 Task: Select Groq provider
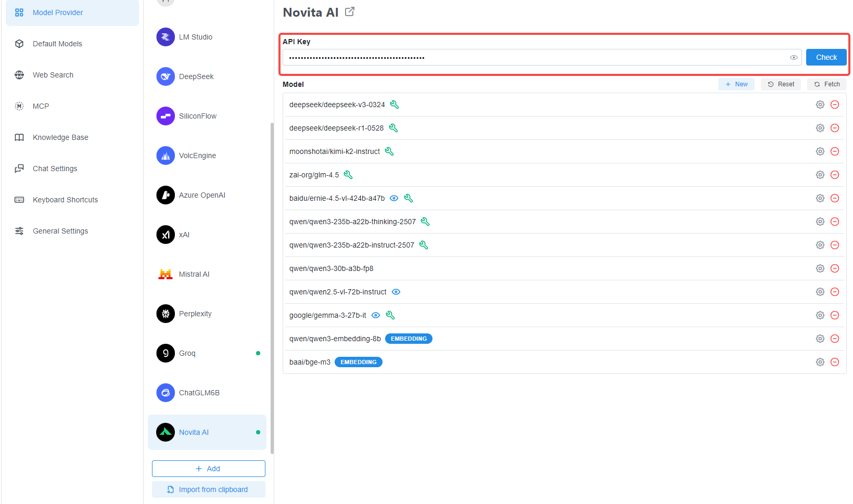point(207,353)
